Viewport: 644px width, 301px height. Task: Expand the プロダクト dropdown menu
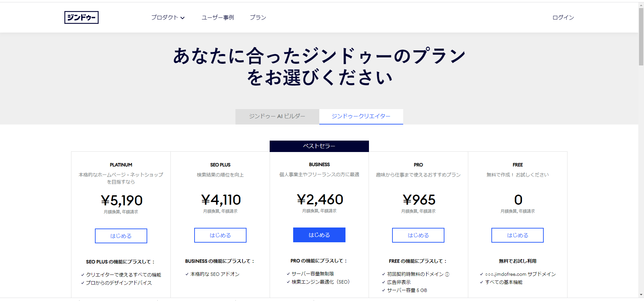point(168,17)
